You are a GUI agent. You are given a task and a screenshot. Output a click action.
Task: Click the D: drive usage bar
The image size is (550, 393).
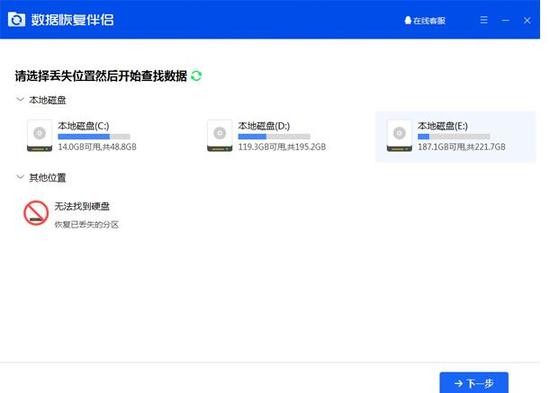(x=274, y=136)
